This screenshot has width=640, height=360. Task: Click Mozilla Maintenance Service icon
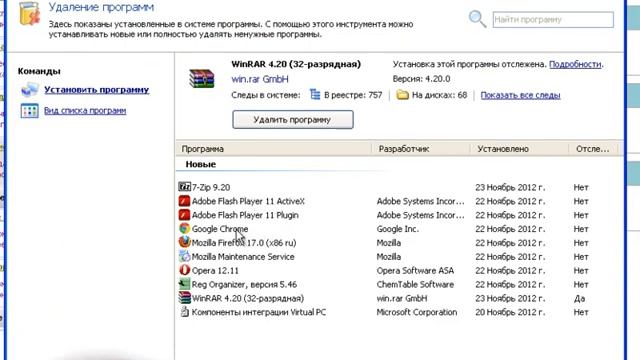tap(184, 256)
